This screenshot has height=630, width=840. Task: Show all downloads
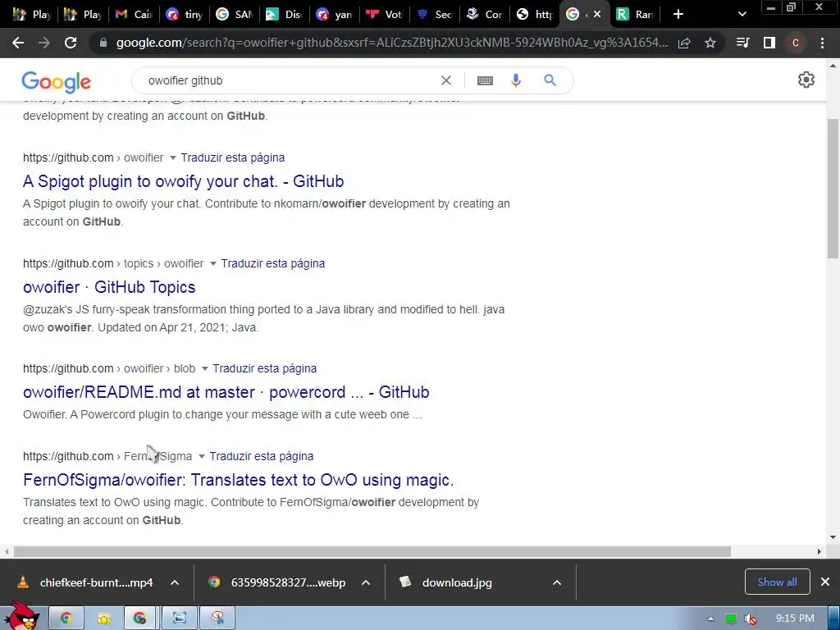click(x=777, y=582)
